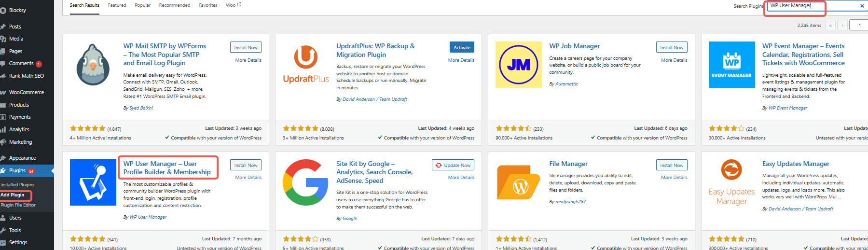The image size is (868, 250).
Task: Click the WP User Manager plugin icon
Action: (93, 182)
